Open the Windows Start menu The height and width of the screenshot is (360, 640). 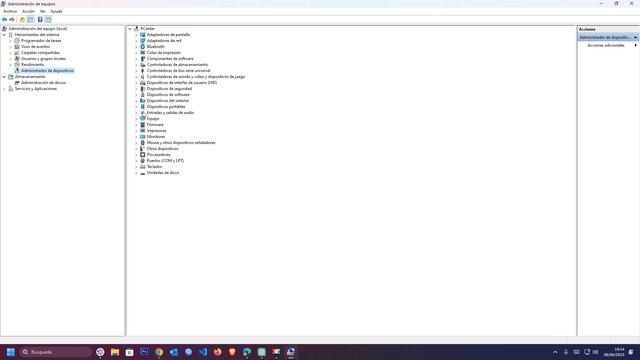(x=11, y=352)
